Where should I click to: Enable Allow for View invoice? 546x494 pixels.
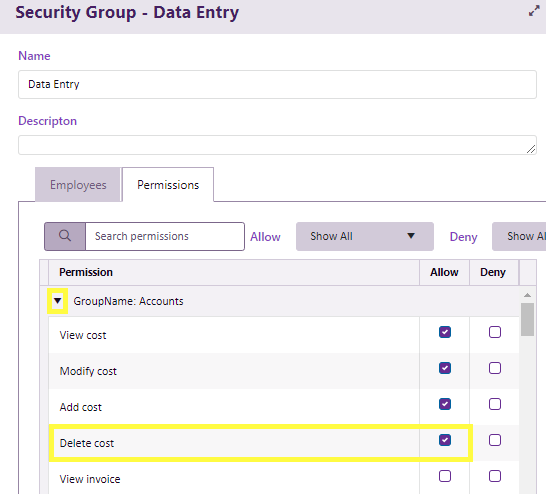click(445, 476)
